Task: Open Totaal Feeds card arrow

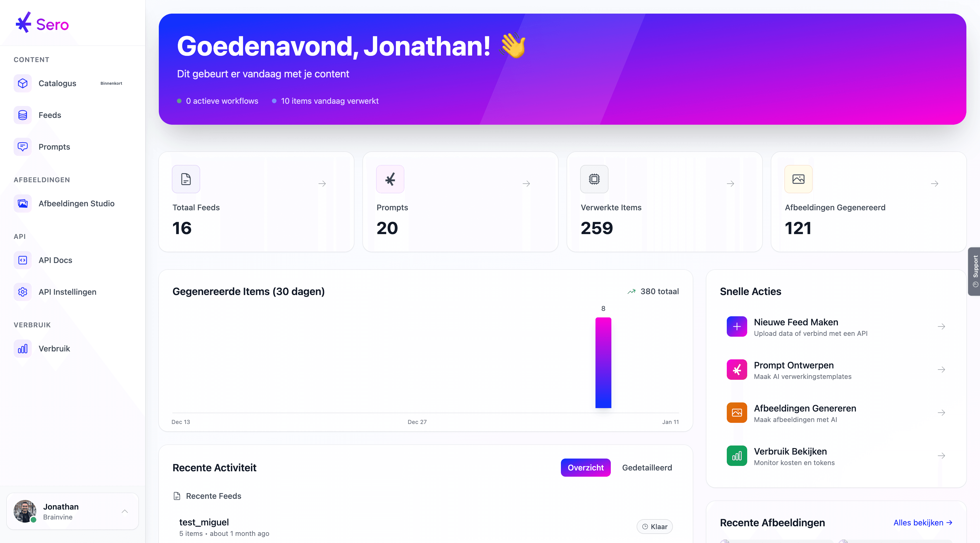Action: tap(322, 184)
